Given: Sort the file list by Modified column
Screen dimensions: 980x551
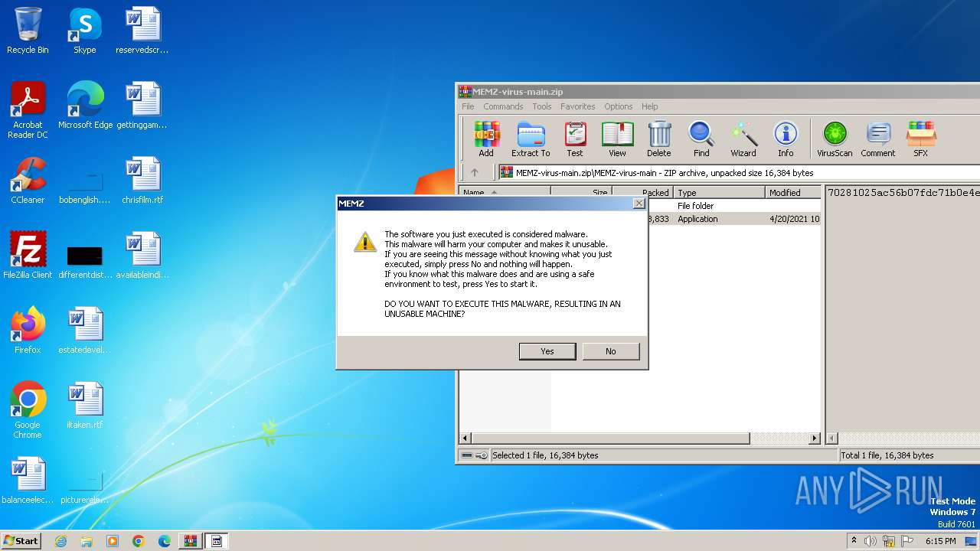Looking at the screenshot, I should tap(792, 193).
